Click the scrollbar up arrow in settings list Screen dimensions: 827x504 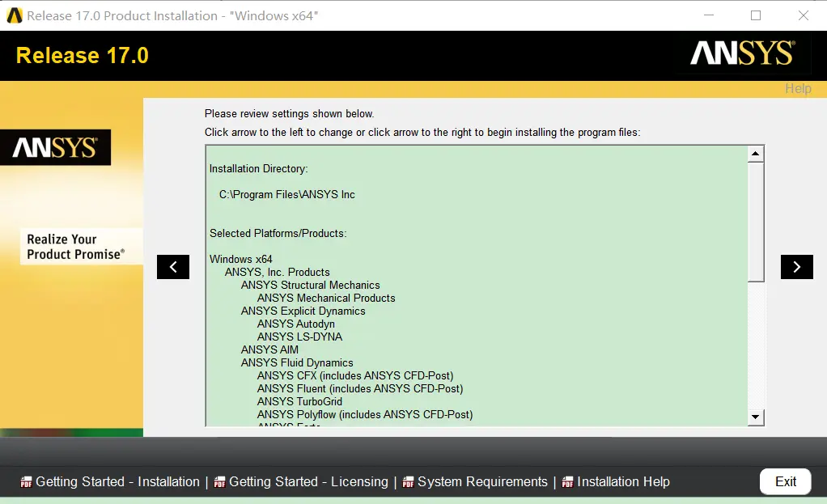tap(755, 154)
